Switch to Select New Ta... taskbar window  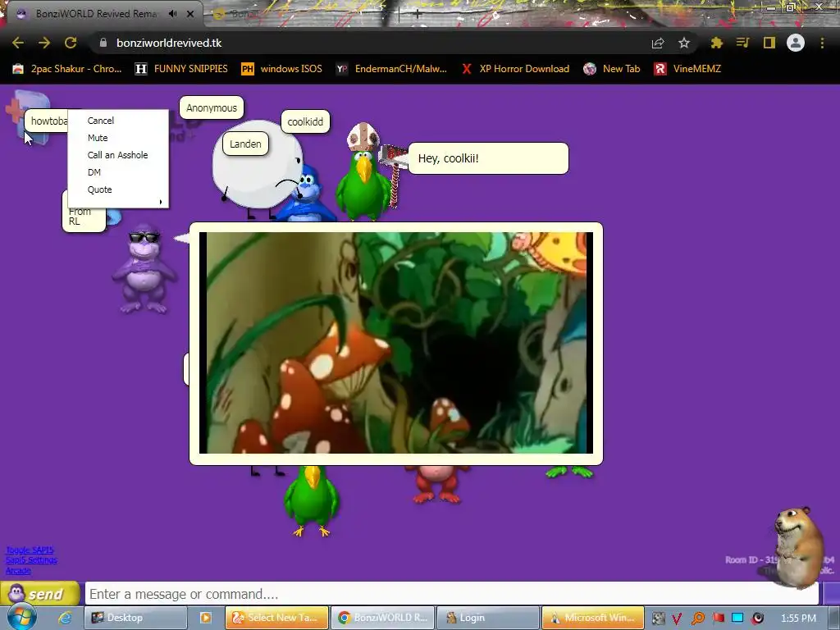[276, 618]
